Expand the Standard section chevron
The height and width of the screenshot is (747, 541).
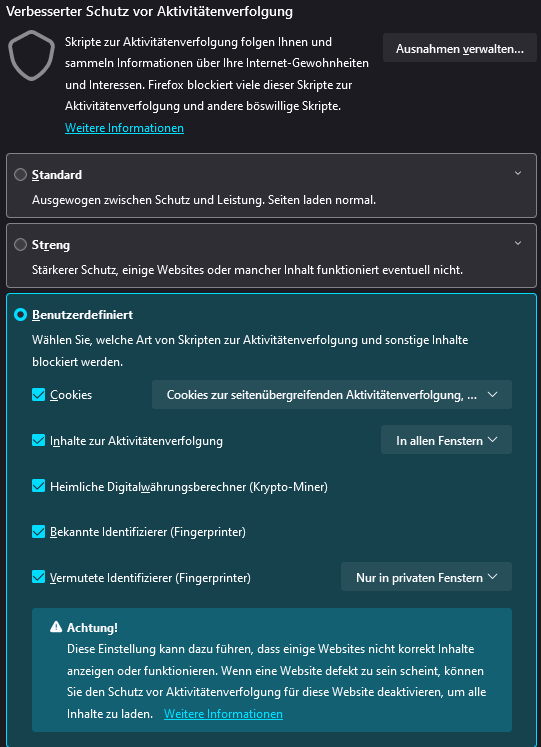(x=518, y=173)
